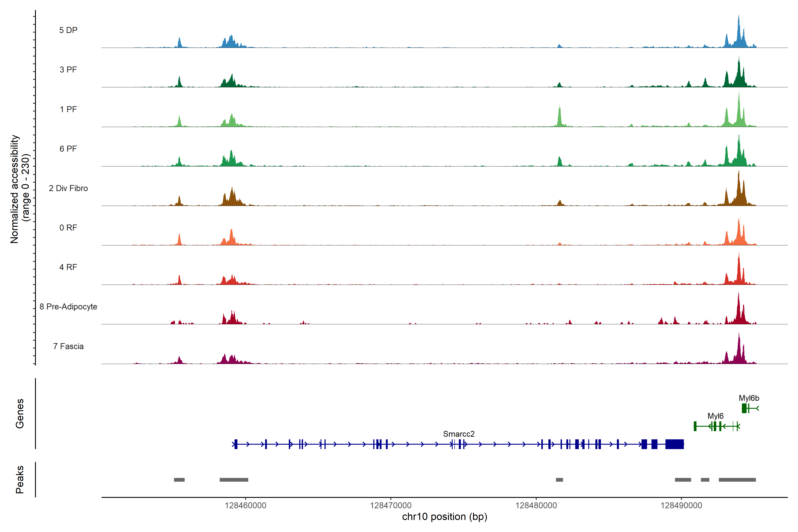Click the 4 RF track label
Viewport: 798px width, 532px height.
point(68,267)
